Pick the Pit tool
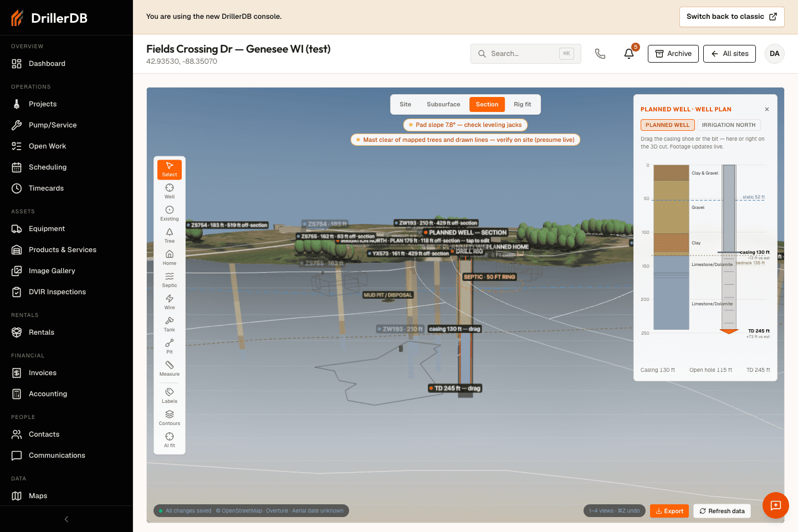798x532 pixels. (x=170, y=347)
